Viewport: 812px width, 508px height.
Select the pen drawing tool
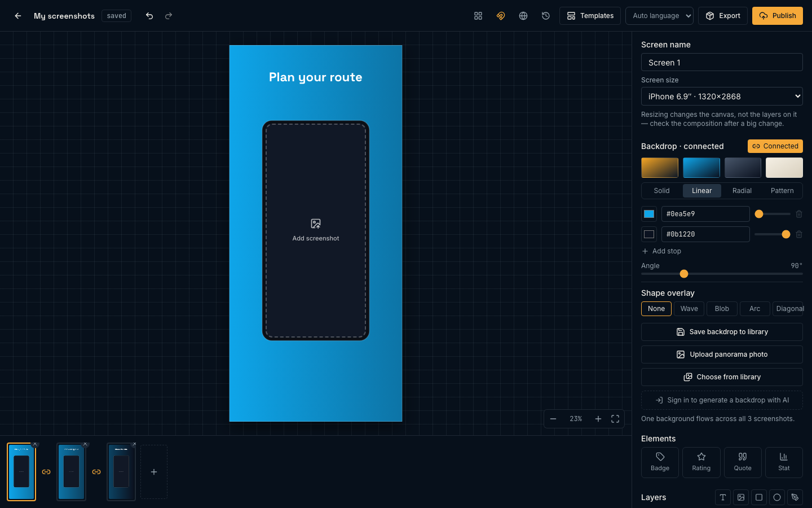795,497
